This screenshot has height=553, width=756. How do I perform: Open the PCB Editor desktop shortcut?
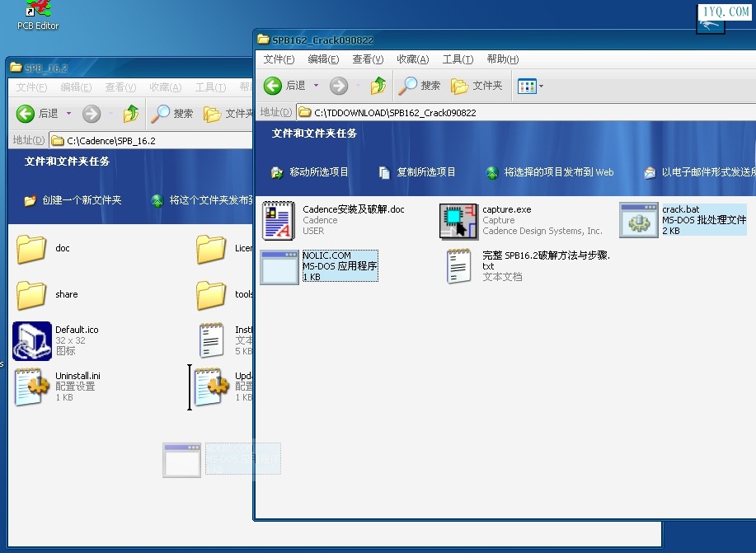point(38,16)
